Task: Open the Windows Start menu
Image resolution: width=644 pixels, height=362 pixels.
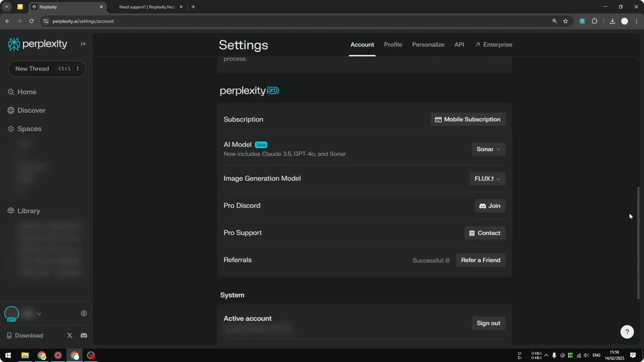Action: (7, 355)
